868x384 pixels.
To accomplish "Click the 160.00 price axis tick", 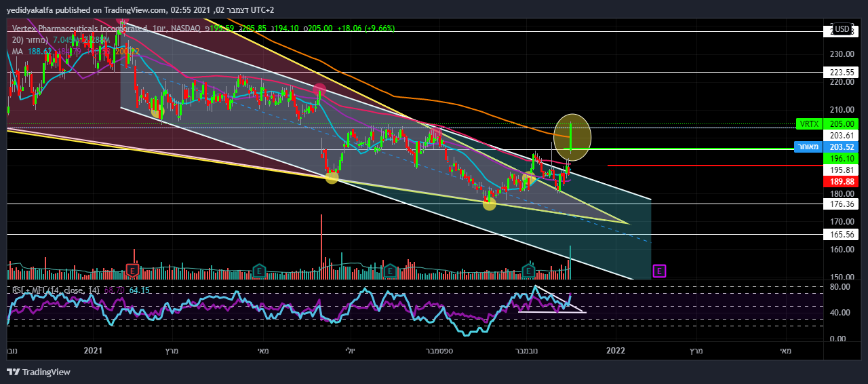I will (842, 249).
